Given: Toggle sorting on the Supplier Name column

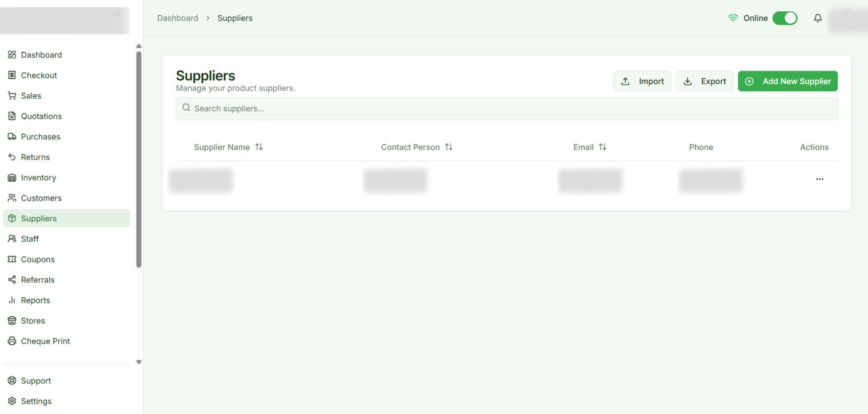Looking at the screenshot, I should pyautogui.click(x=259, y=147).
